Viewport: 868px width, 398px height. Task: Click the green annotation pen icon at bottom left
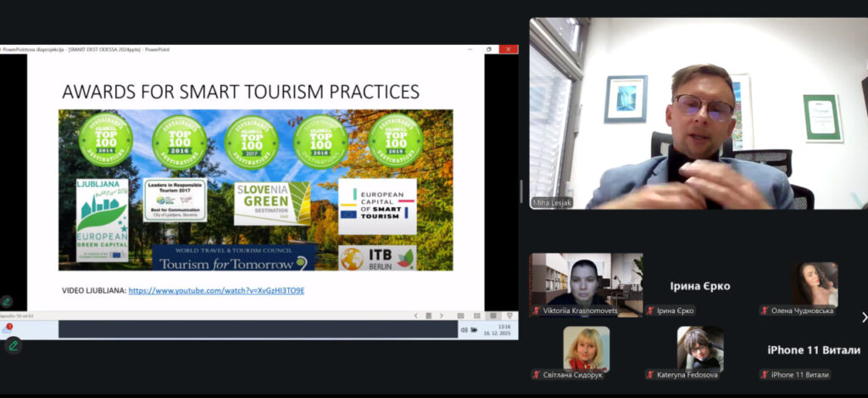[14, 345]
